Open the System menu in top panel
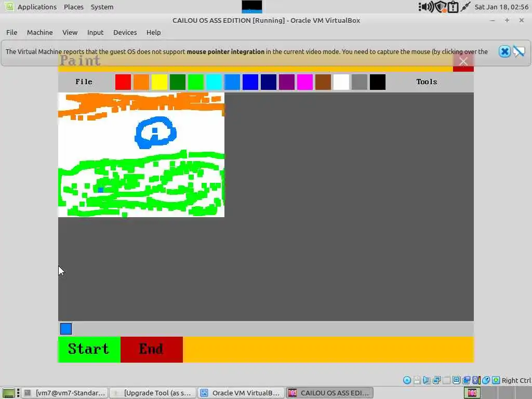The image size is (532, 399). 102,7
